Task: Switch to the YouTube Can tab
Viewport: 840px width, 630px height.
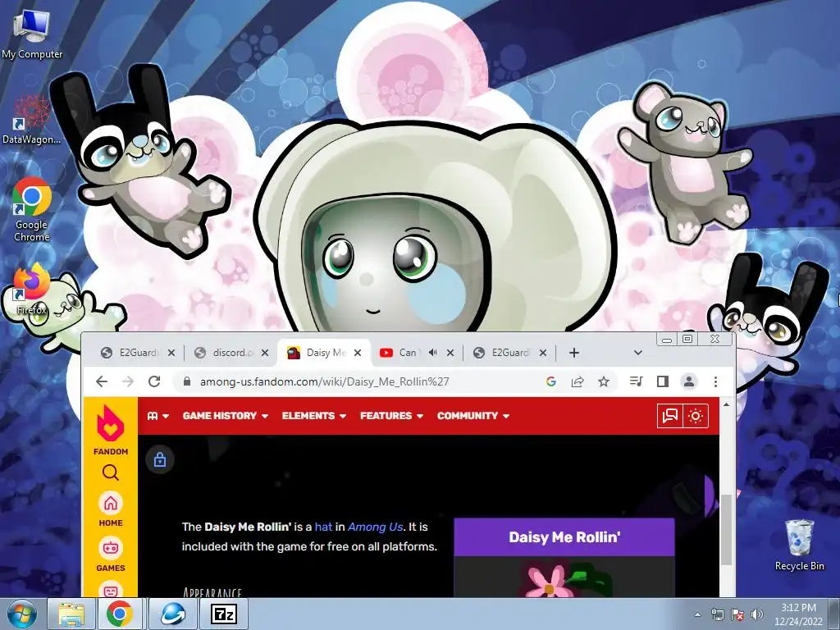Action: [x=417, y=353]
